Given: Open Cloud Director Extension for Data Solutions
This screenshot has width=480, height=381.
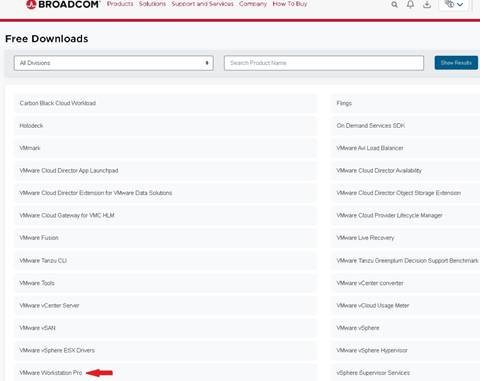Looking at the screenshot, I should click(165, 193).
